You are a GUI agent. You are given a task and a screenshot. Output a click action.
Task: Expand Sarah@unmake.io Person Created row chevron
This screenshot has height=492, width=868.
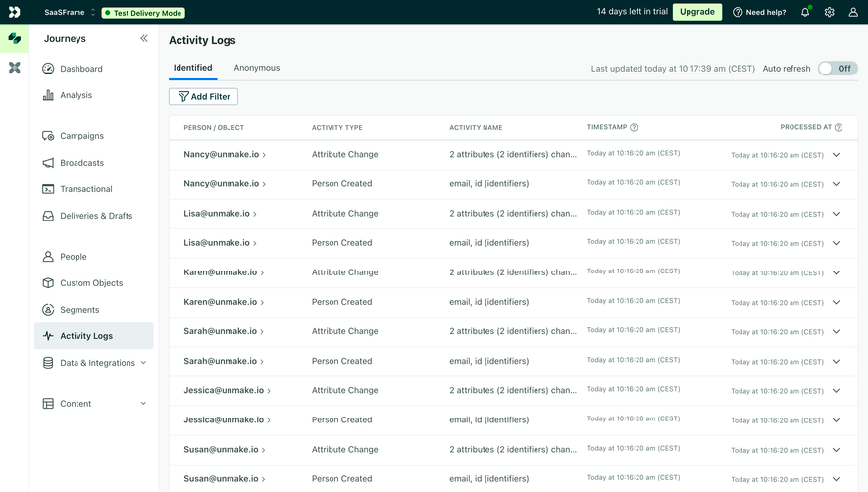pos(836,361)
